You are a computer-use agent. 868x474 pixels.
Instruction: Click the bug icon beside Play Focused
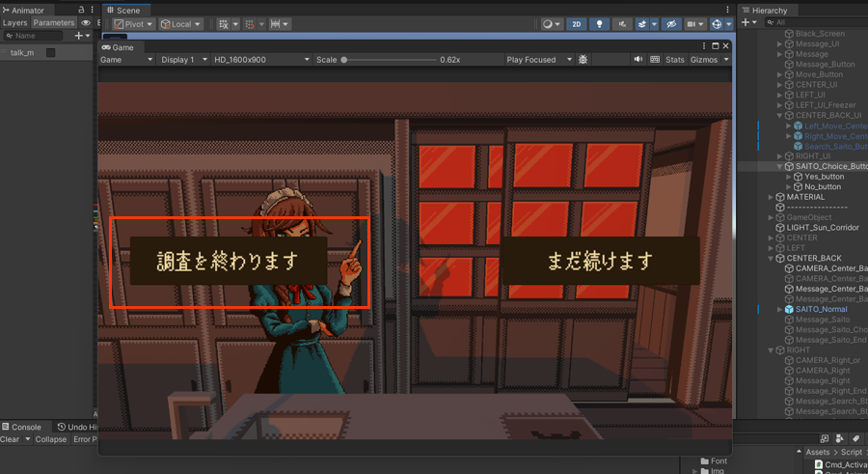583,60
